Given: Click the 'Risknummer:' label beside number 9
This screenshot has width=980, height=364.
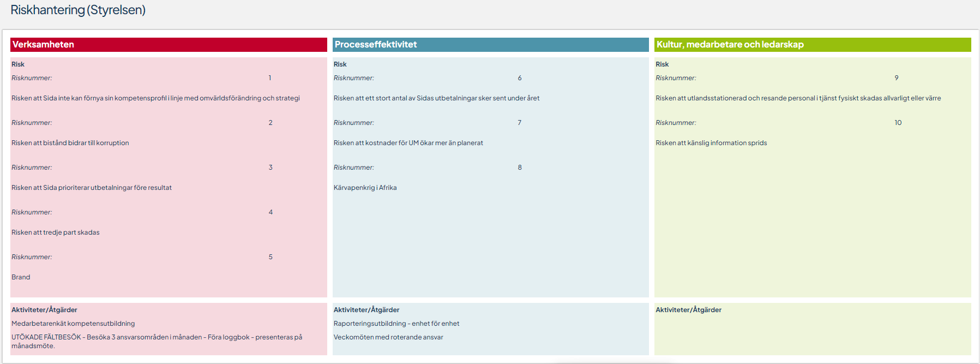Looking at the screenshot, I should tap(676, 78).
